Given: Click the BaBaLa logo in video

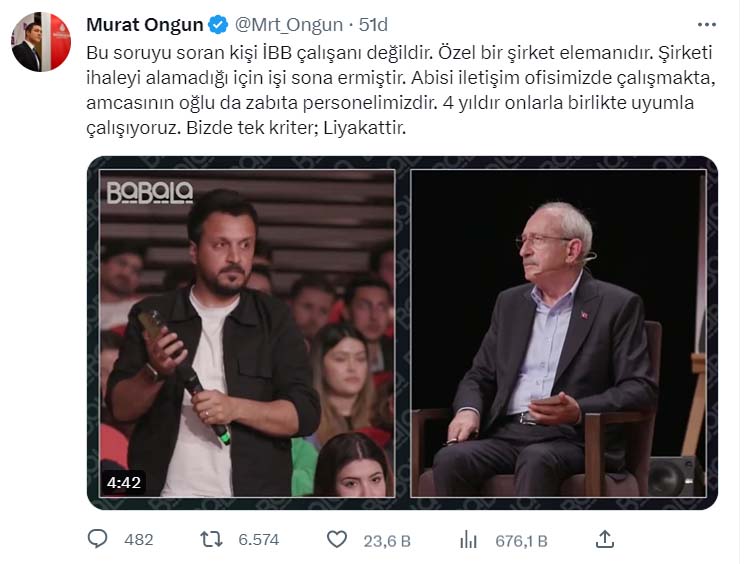Looking at the screenshot, I should pyautogui.click(x=150, y=193).
